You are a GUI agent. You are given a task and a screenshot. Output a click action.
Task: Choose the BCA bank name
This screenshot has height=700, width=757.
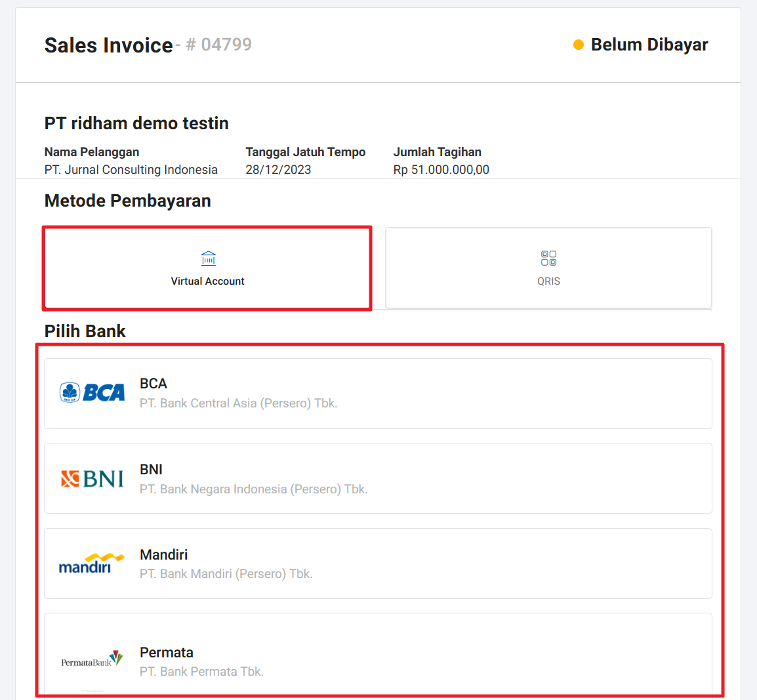click(x=153, y=384)
